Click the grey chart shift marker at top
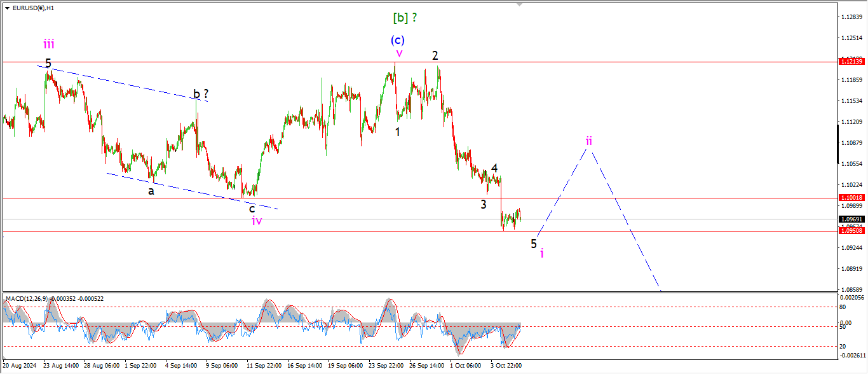 tap(520, 4)
